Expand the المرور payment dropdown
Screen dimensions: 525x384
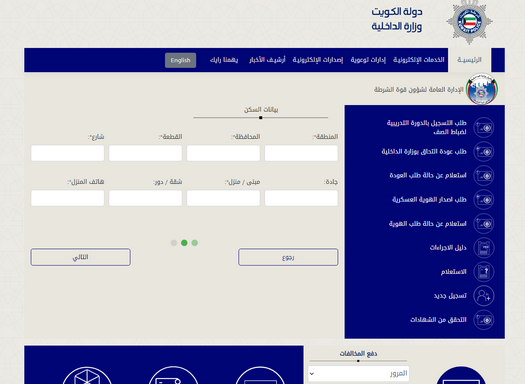tap(358, 373)
